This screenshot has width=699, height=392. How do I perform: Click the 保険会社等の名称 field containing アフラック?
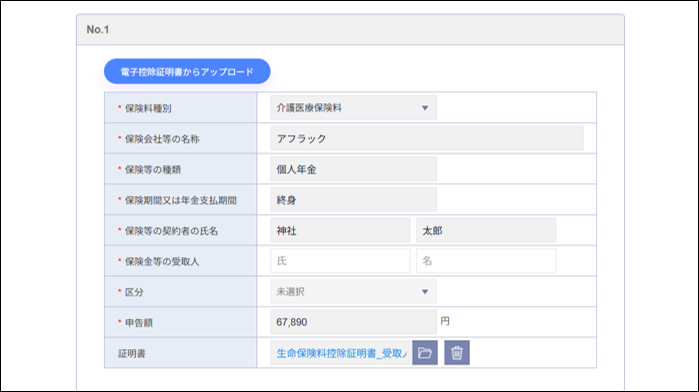pyautogui.click(x=427, y=138)
